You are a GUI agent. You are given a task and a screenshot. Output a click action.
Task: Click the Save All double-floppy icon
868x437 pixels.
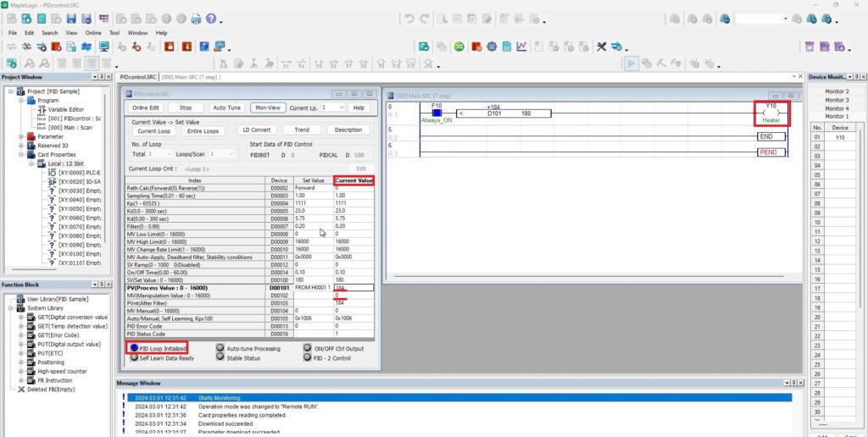pyautogui.click(x=87, y=19)
